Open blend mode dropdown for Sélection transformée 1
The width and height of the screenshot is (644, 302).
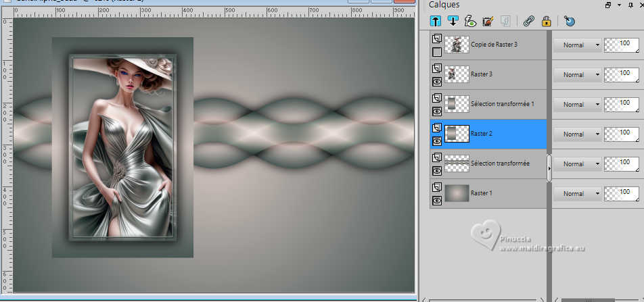coord(577,105)
